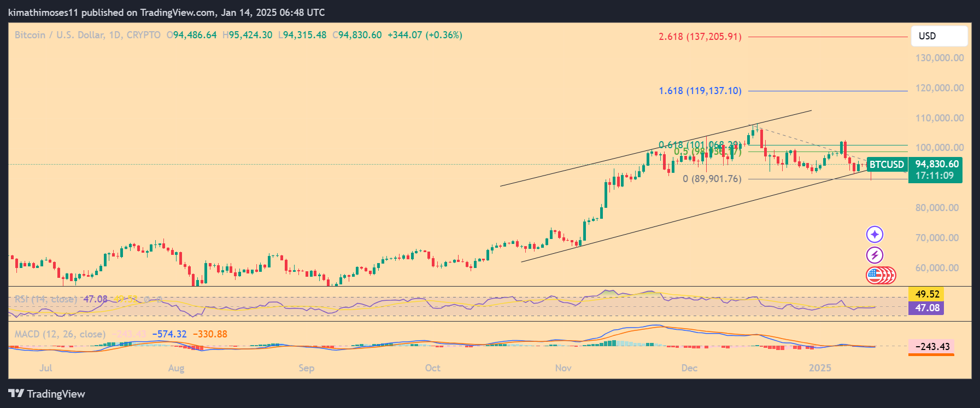The width and height of the screenshot is (980, 408).
Task: Open the USD currency selector
Action: pyautogui.click(x=939, y=36)
